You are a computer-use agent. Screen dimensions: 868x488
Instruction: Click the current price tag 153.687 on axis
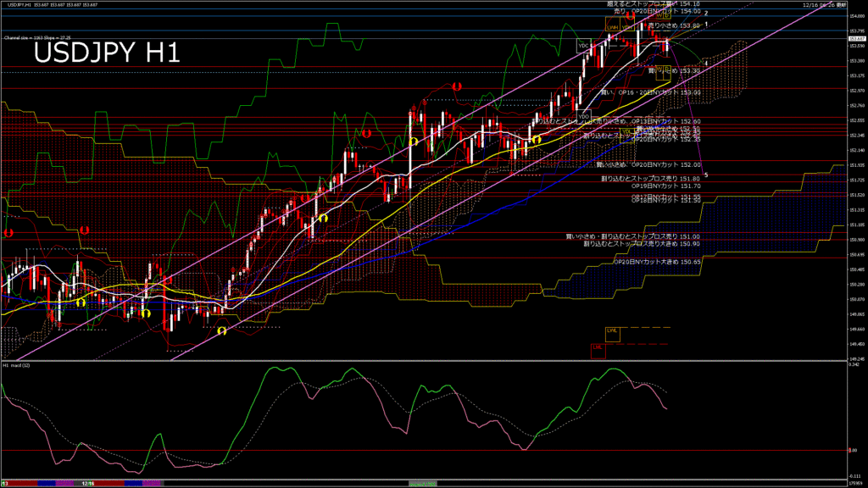[x=855, y=38]
